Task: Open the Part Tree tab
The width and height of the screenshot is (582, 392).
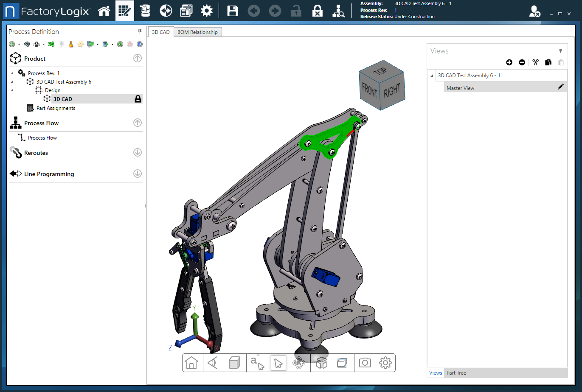Action: [x=456, y=372]
